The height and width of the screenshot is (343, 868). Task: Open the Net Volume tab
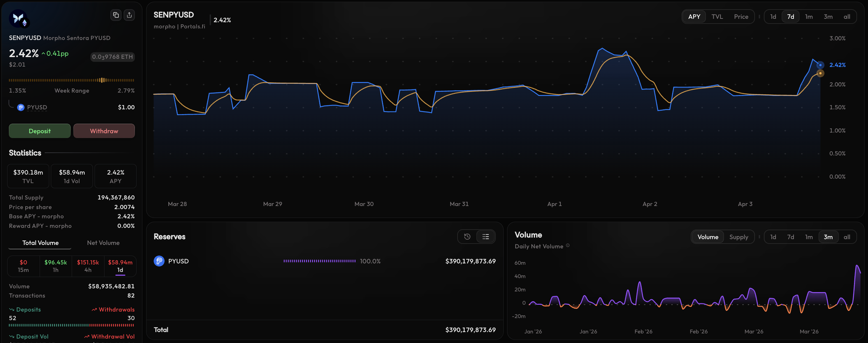tap(103, 243)
